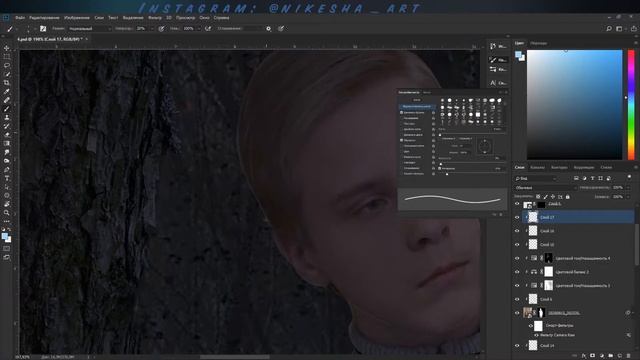Click the brush stroke preview area

pos(452,199)
